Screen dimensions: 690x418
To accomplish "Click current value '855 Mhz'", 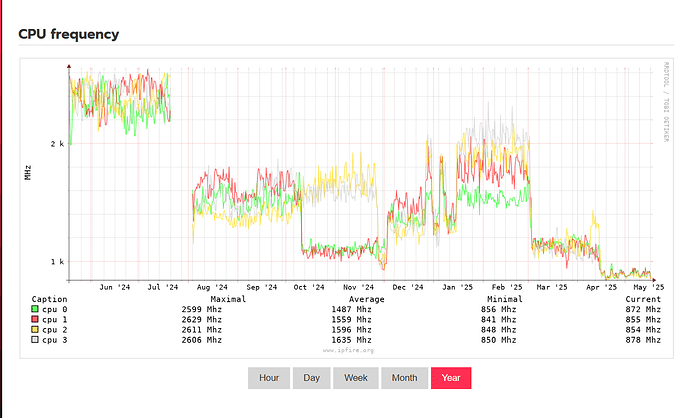I will coord(643,319).
